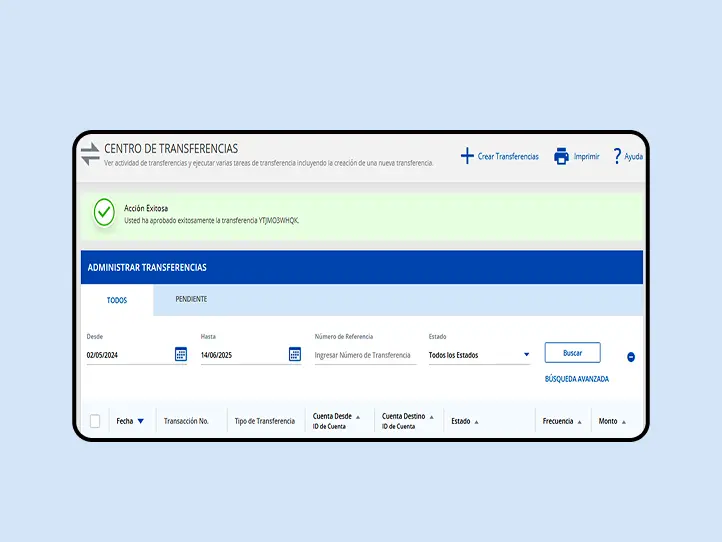Sort by Cuenta Destino column arrow
The width and height of the screenshot is (722, 542).
(x=431, y=417)
